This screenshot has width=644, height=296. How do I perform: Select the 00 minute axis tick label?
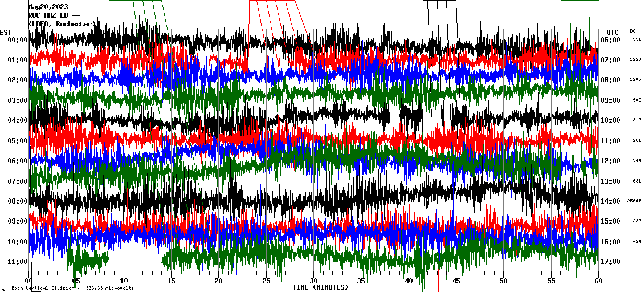click(29, 281)
